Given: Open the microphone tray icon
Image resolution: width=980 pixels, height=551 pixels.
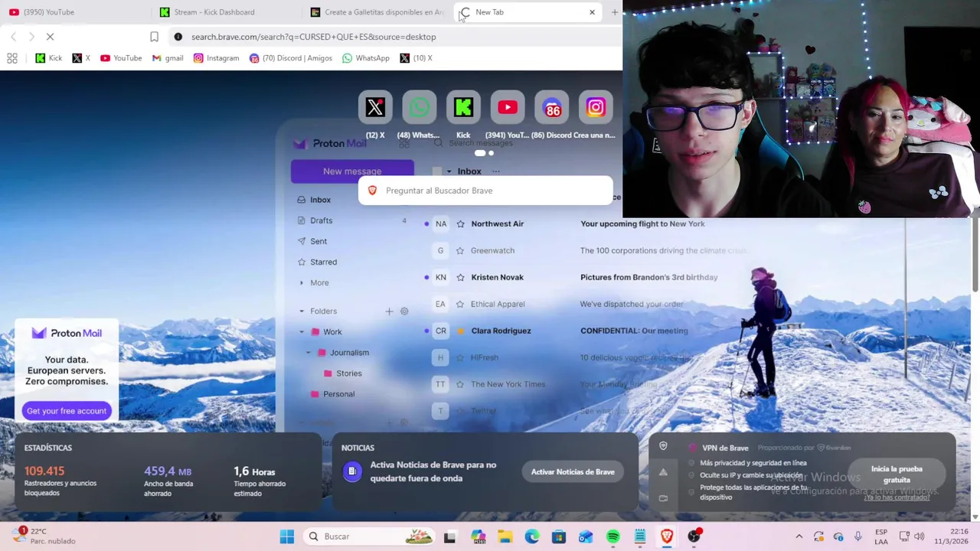Looking at the screenshot, I should [x=857, y=536].
